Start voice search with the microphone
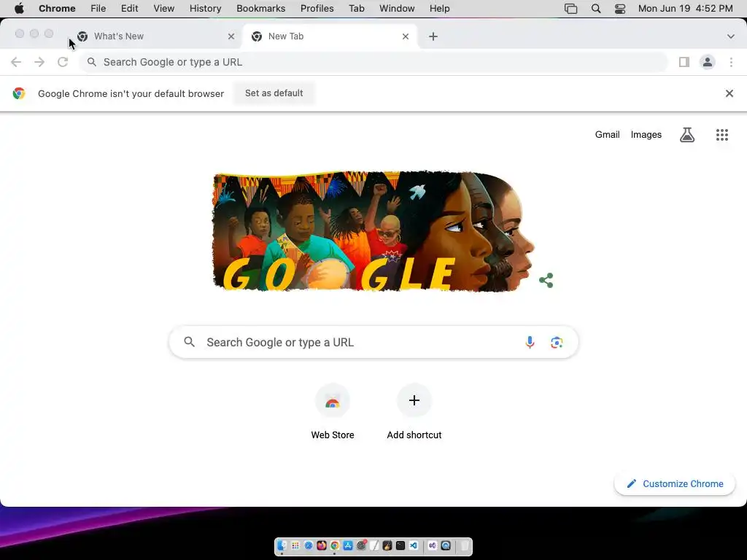Viewport: 747px width, 560px height. tap(530, 343)
